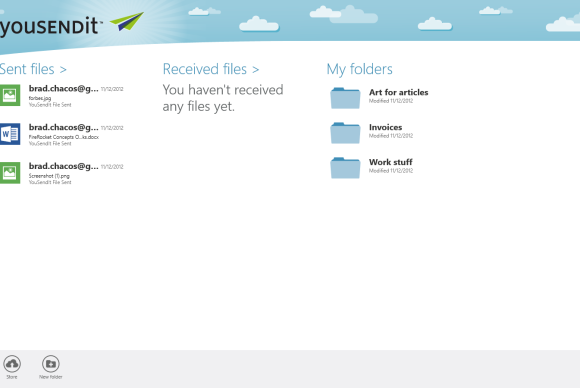Create a folder with the New folder icon
580x388 pixels.
(x=51, y=364)
